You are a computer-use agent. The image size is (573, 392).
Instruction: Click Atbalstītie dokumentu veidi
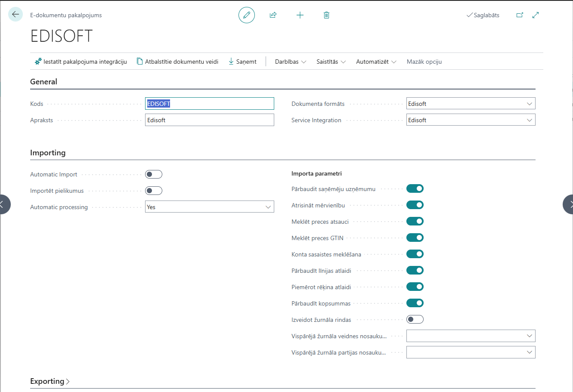(x=177, y=62)
